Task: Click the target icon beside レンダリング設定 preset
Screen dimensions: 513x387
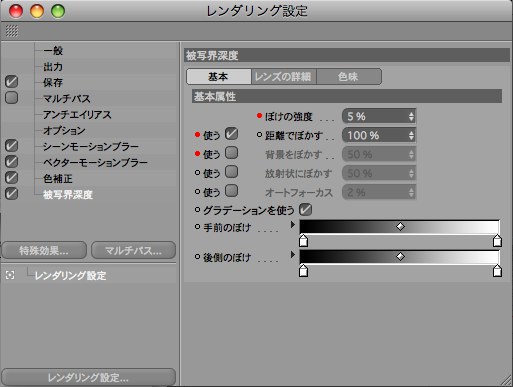Action: 10,275
